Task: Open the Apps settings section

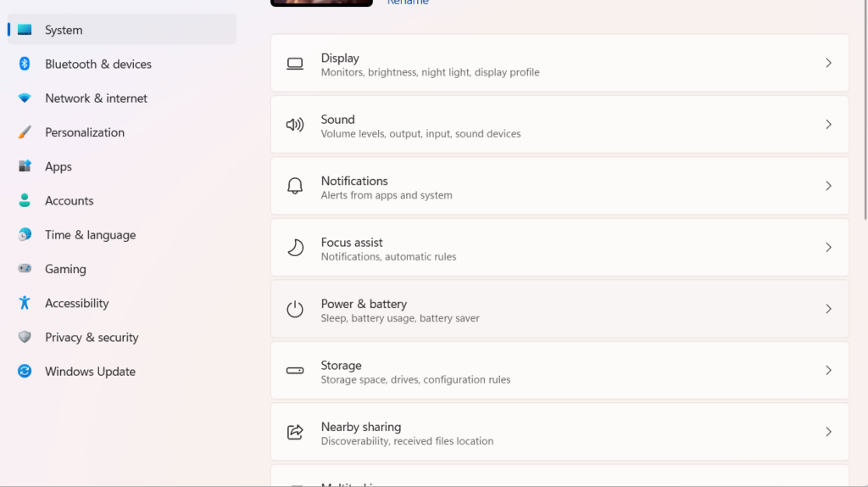Action: coord(122,166)
